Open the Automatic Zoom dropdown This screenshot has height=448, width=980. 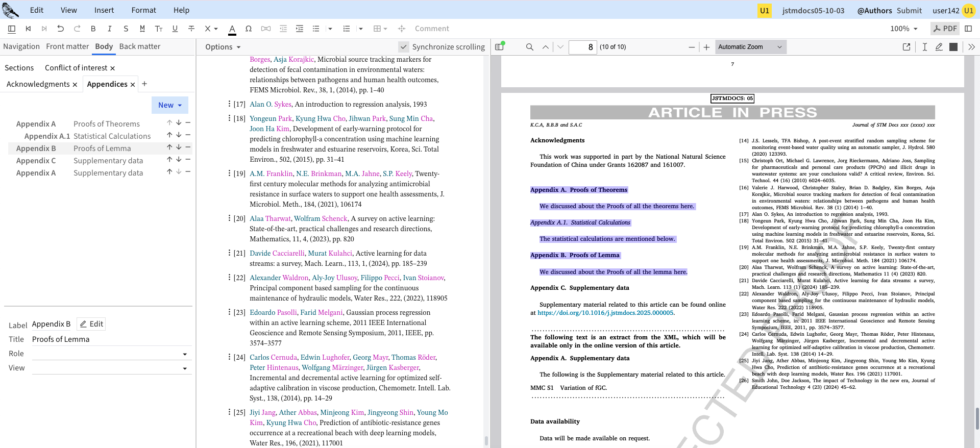[x=750, y=47]
